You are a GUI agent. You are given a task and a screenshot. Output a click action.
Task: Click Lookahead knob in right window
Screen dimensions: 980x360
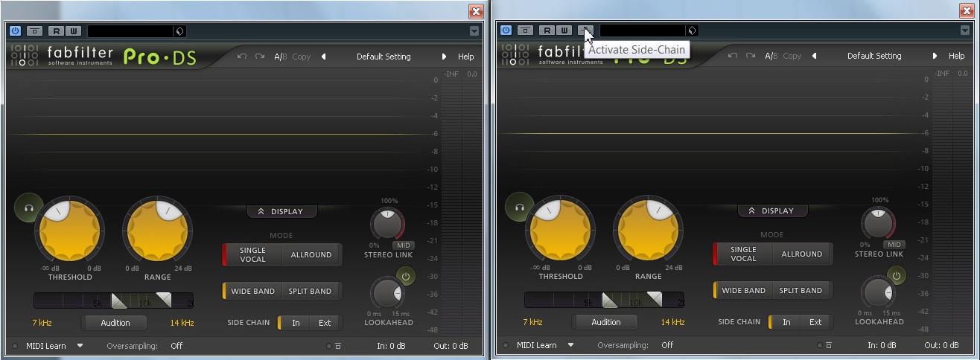point(878,292)
